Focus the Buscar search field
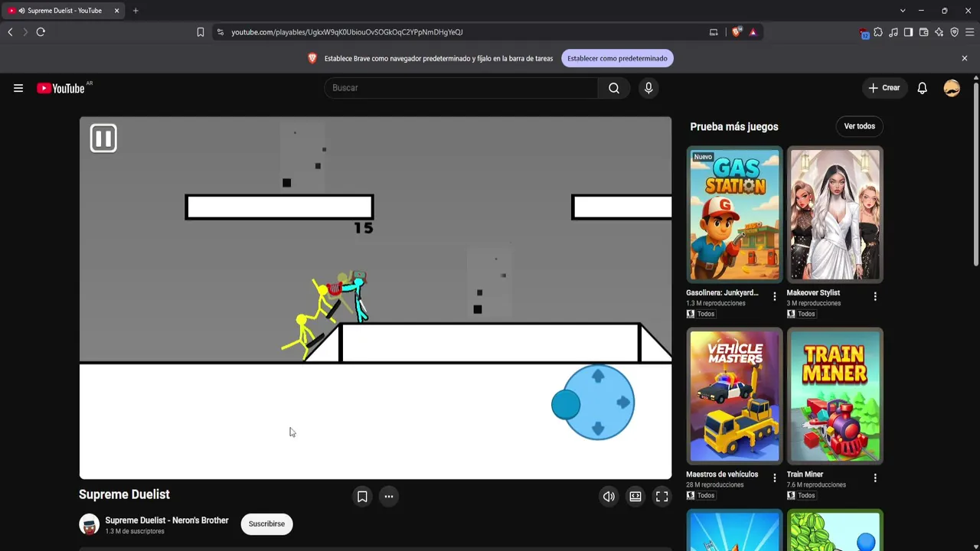The image size is (980, 551). [x=461, y=88]
